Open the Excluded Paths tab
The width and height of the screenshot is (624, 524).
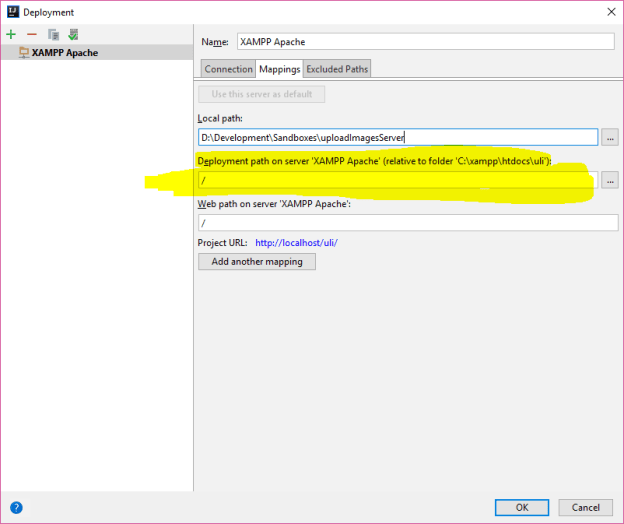(x=337, y=69)
